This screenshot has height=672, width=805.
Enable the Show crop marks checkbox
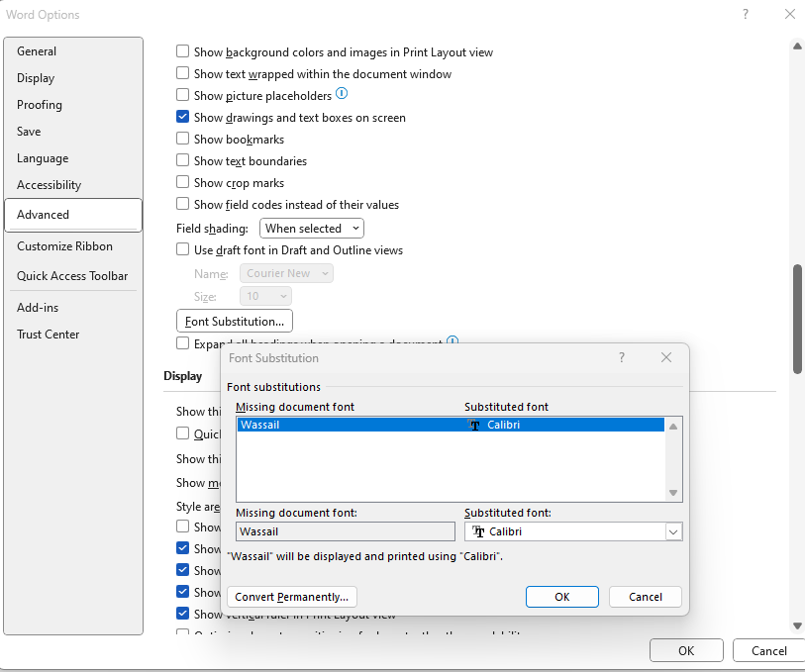coord(183,182)
